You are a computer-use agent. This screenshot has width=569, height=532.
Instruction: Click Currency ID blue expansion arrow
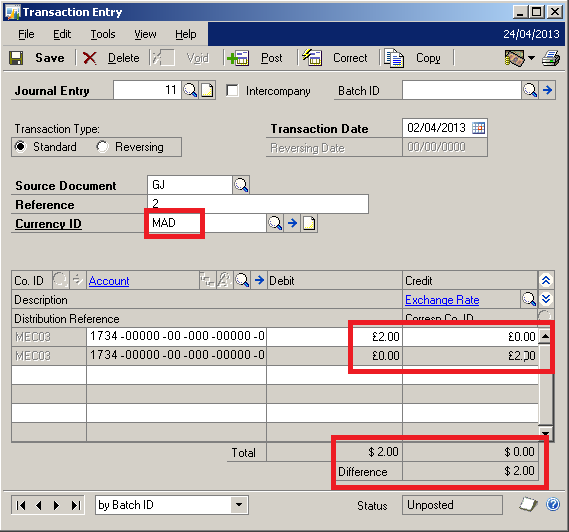292,223
